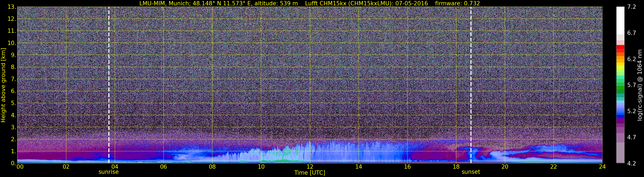
Task: Click the time tick label 10
Action: coord(261,167)
